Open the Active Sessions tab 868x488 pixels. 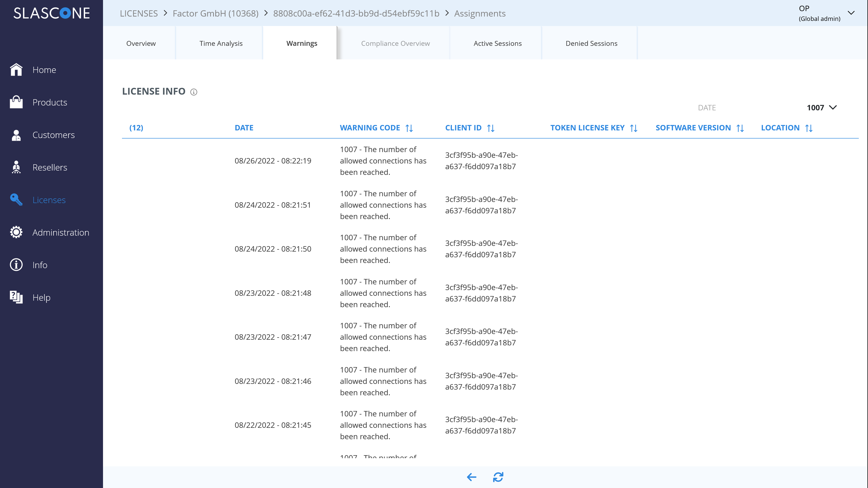[497, 43]
